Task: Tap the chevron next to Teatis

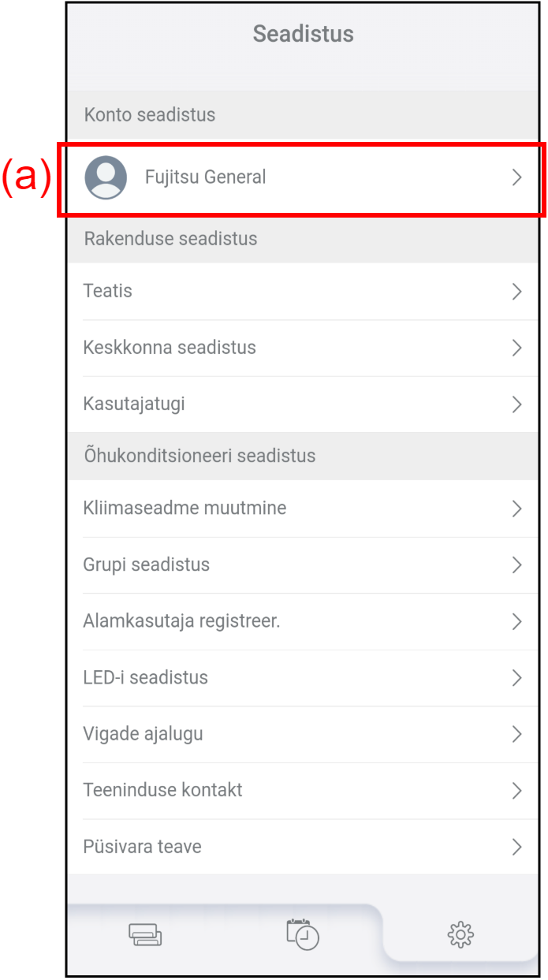Action: (517, 291)
